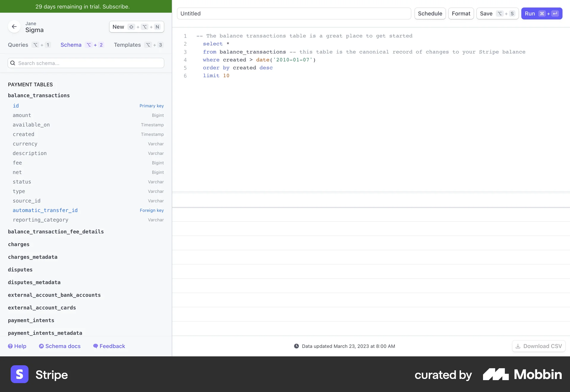Open Help from the bottom bar
The height and width of the screenshot is (392, 570).
(x=17, y=346)
